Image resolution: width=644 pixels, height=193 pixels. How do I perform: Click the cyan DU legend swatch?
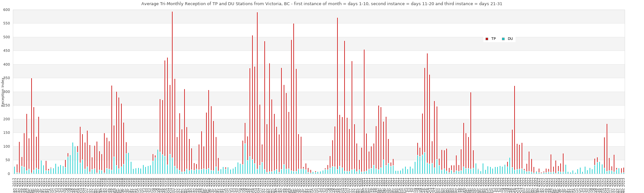(x=503, y=39)
